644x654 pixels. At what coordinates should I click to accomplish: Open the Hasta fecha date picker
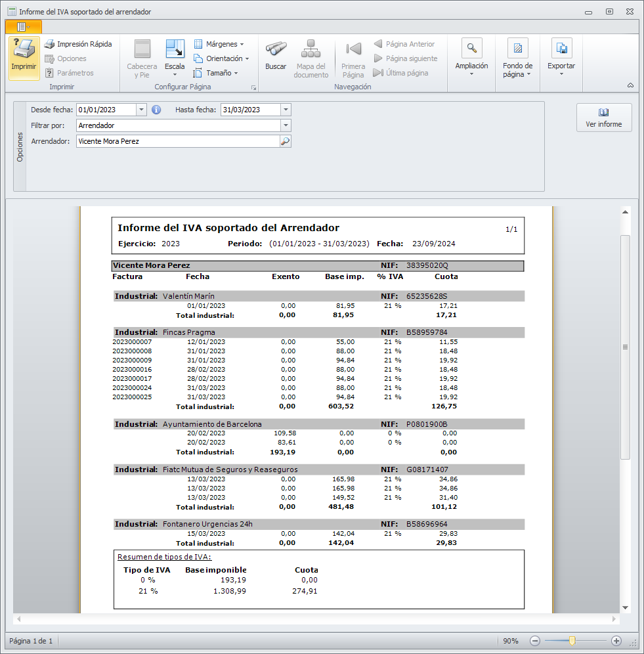286,110
